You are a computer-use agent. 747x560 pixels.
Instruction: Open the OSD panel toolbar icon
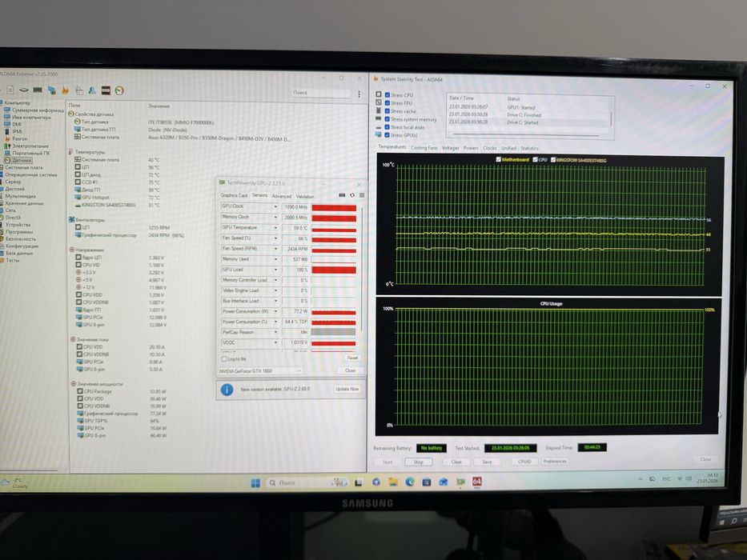click(x=106, y=90)
